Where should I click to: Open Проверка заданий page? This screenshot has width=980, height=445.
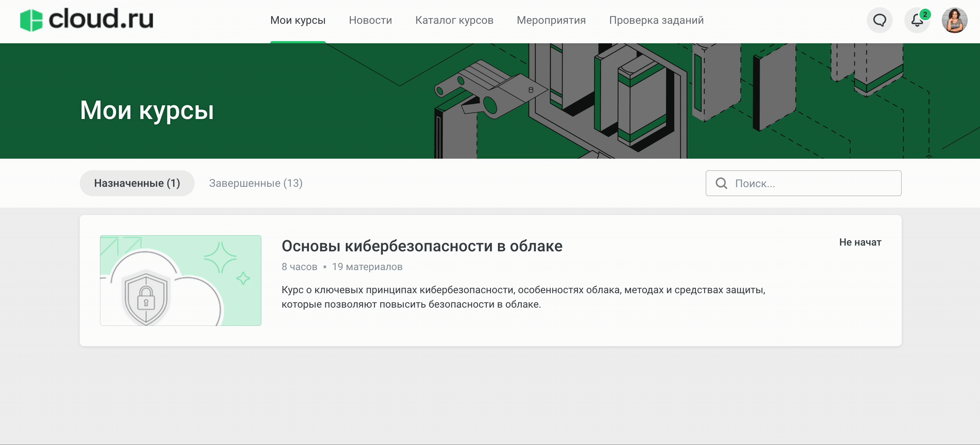656,20
